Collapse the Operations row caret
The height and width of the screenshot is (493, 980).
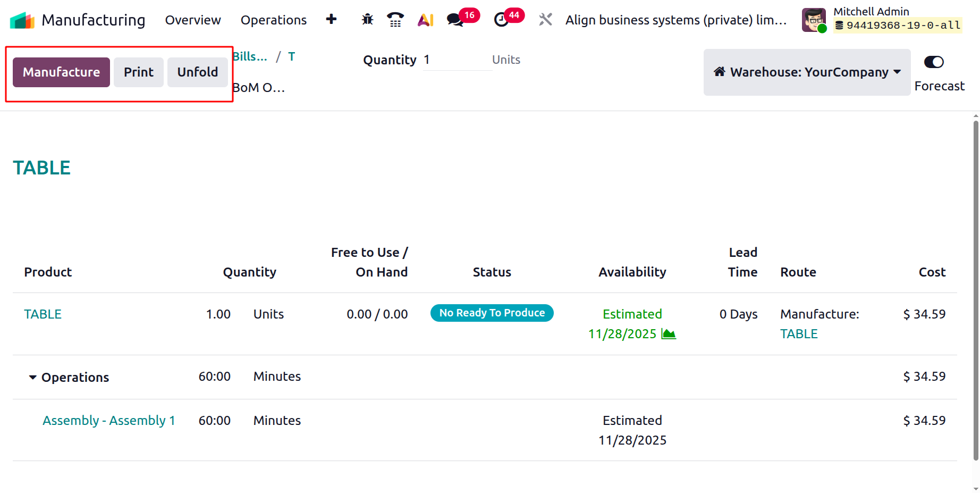coord(33,377)
